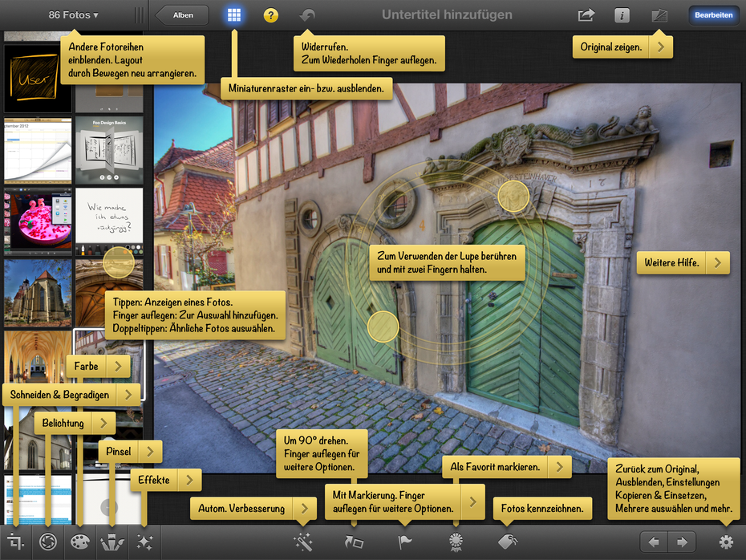The width and height of the screenshot is (746, 560).
Task: Expand the 'Original zeigen' help arrow
Action: (660, 47)
